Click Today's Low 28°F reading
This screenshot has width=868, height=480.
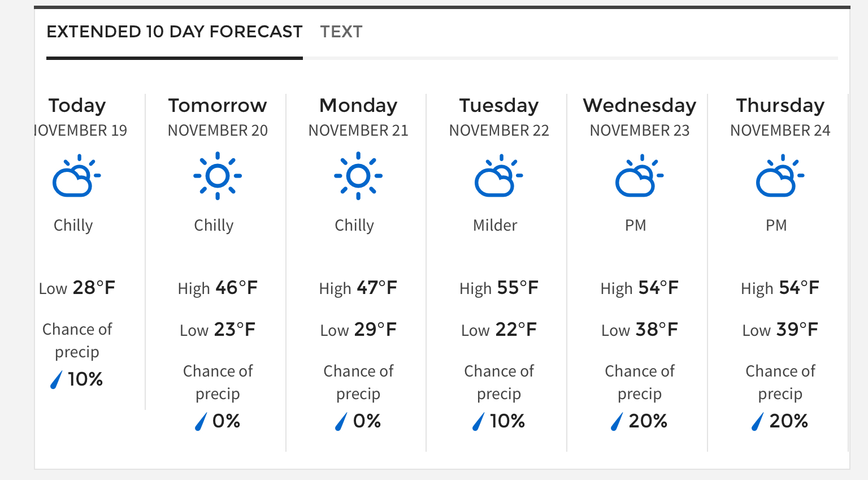[x=77, y=288]
